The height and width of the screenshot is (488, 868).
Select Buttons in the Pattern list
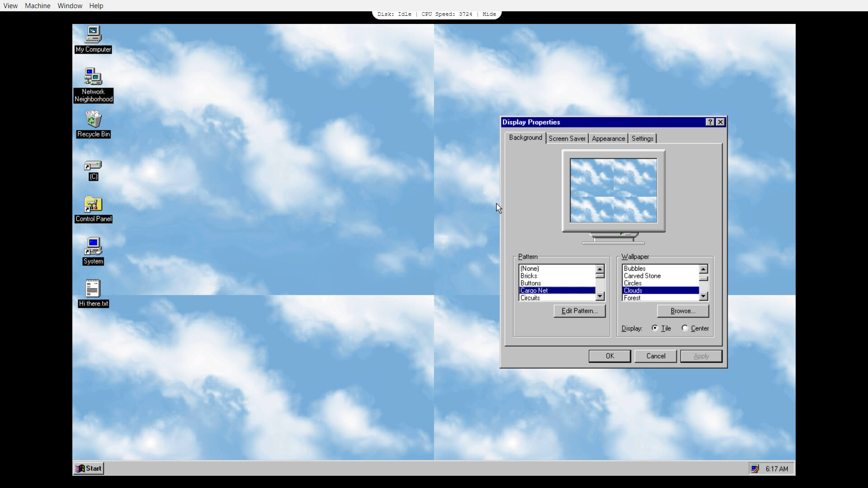(x=557, y=283)
